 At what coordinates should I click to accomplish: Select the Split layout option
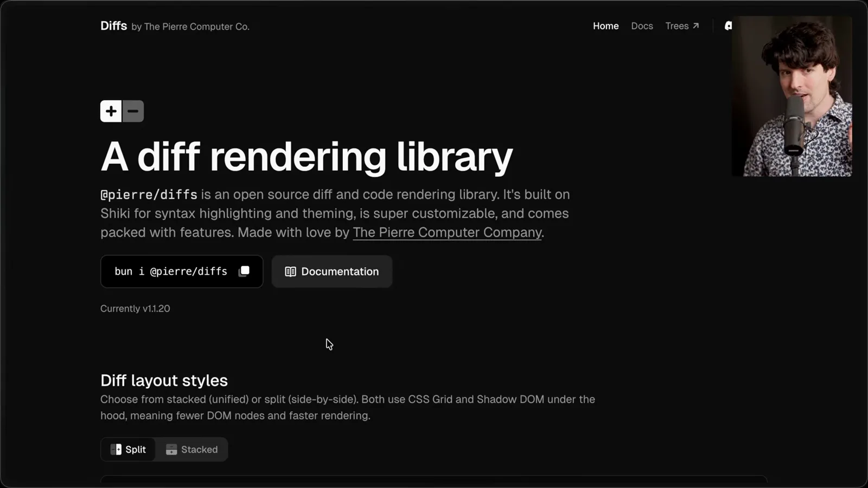129,450
